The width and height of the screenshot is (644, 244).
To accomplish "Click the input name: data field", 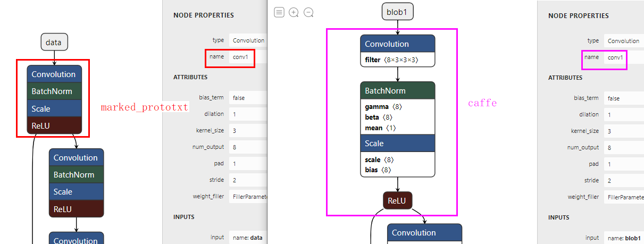I will tap(248, 238).
